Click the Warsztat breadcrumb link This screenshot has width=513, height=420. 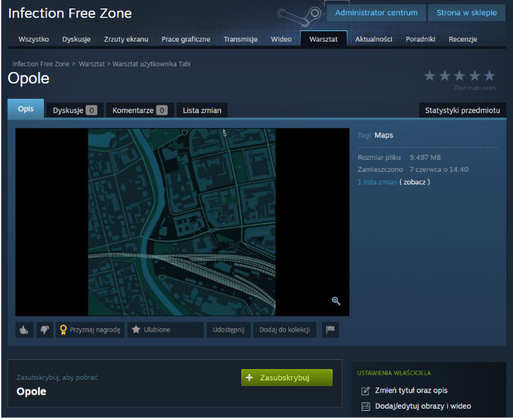point(91,64)
